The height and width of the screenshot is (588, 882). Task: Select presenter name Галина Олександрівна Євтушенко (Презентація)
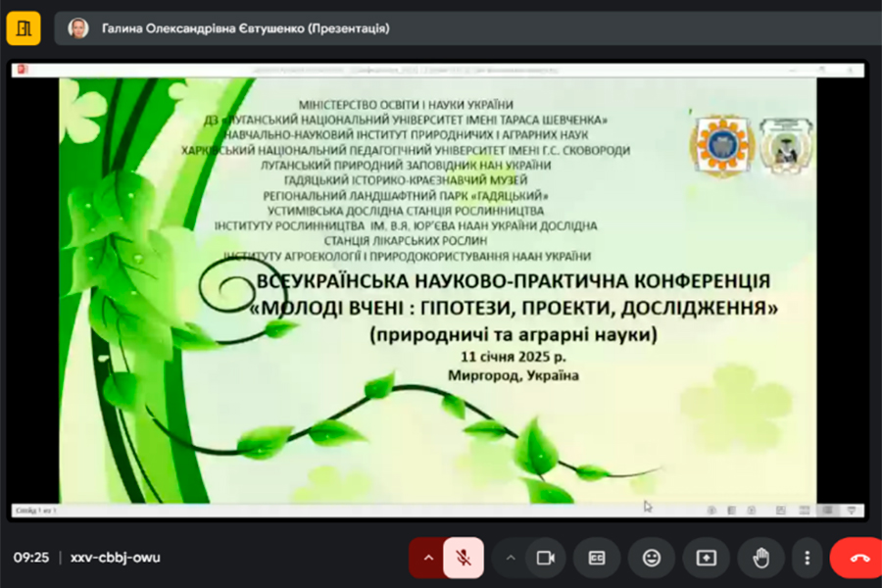[x=245, y=28]
